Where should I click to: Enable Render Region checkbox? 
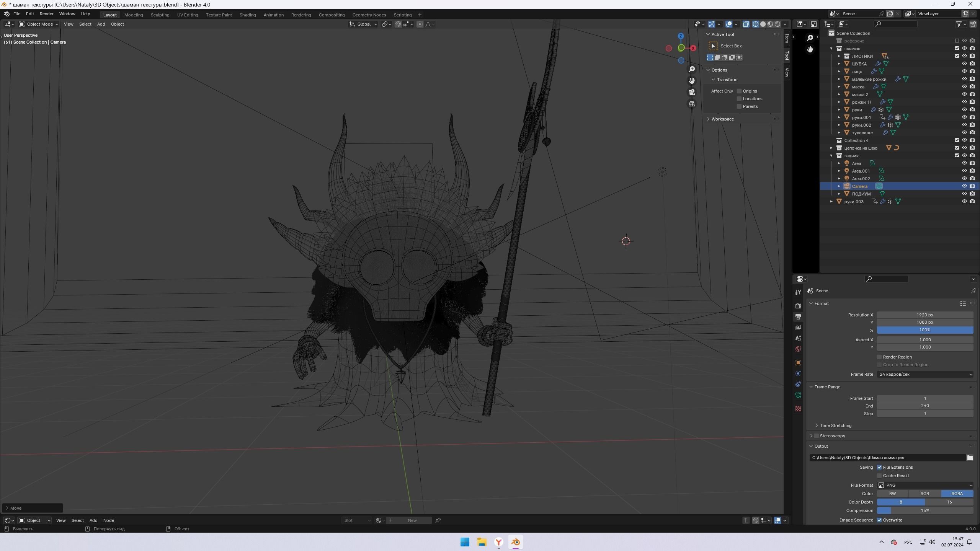pos(879,357)
